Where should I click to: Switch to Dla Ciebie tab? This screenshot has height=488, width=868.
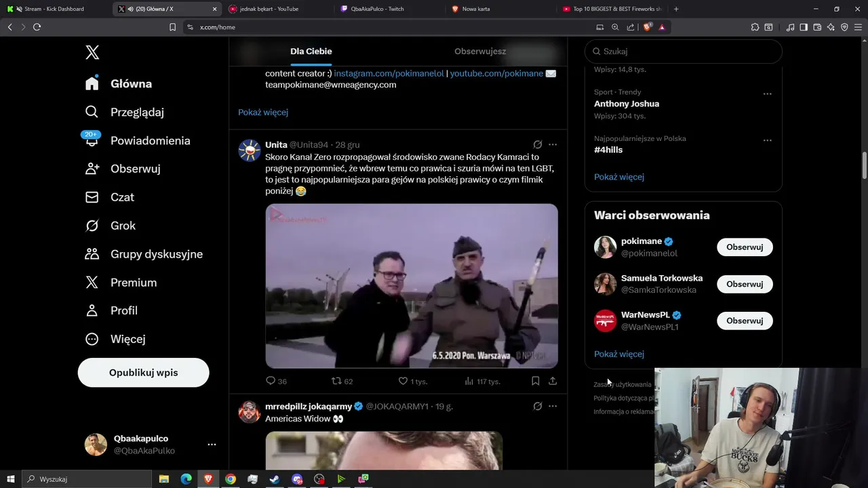(x=311, y=52)
